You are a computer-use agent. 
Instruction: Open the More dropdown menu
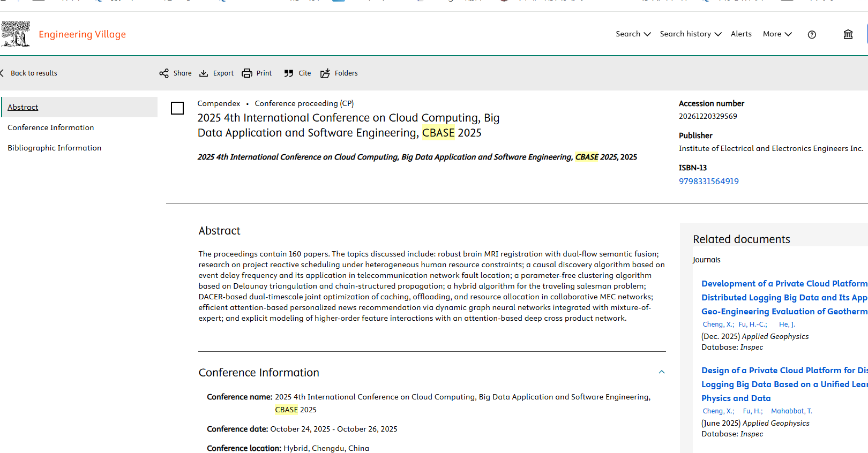[777, 34]
